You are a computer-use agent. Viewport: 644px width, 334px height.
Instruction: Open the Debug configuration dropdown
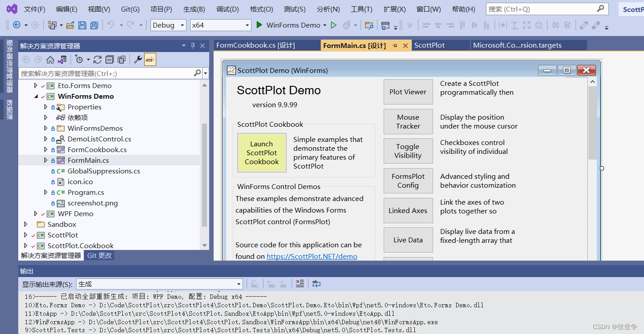[168, 25]
